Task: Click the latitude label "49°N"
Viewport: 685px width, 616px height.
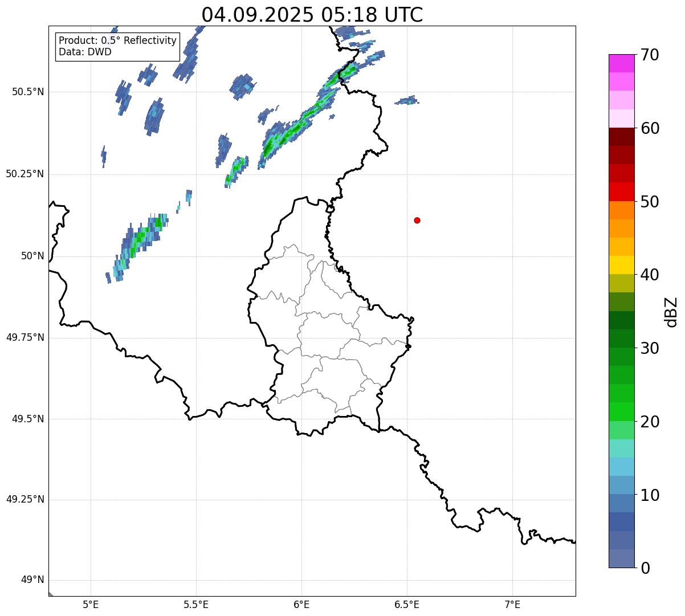Action: [x=32, y=580]
